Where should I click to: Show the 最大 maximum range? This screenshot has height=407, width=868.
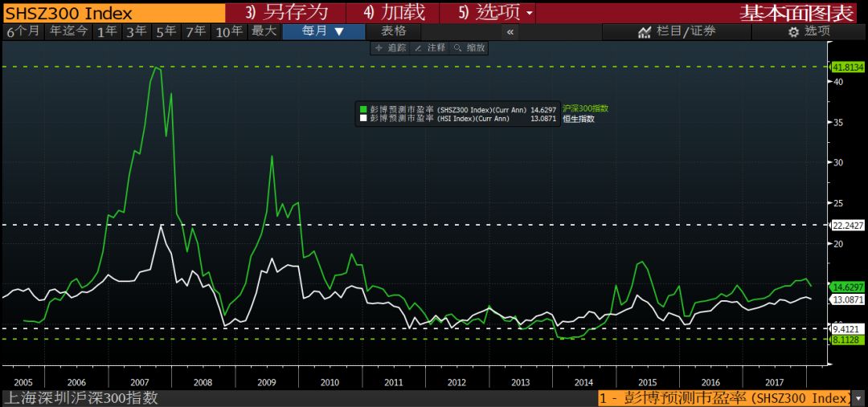264,31
